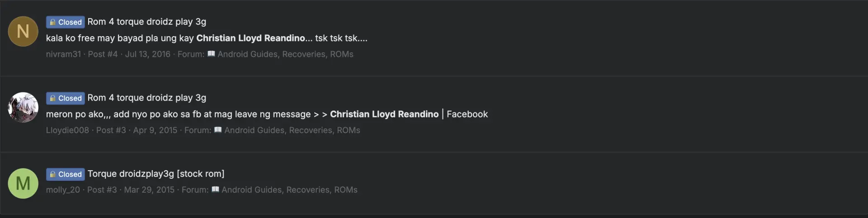Visit molly_20's username link
868x218 pixels.
pos(63,190)
